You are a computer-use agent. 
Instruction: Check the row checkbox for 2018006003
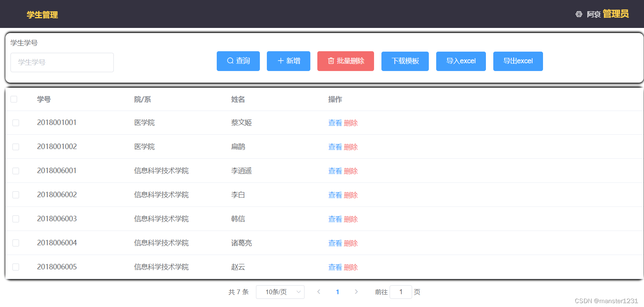coord(16,219)
